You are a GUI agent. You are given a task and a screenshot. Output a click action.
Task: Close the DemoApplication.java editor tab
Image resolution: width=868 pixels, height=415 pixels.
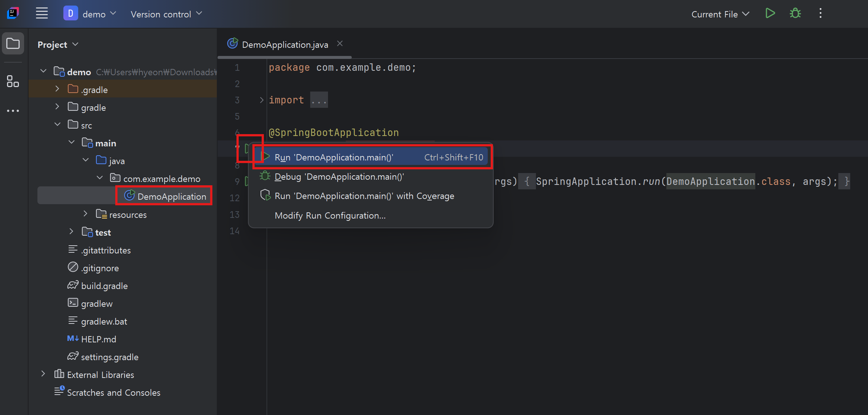click(x=340, y=44)
